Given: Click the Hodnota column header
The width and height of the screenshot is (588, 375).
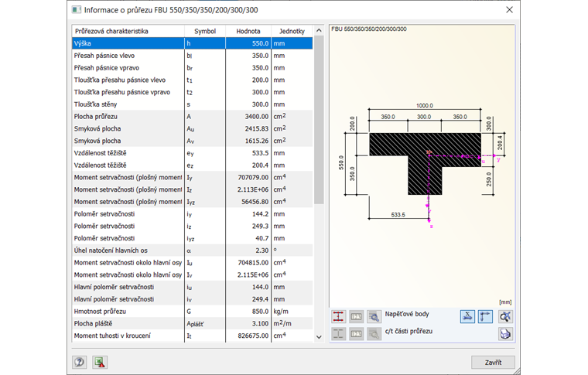Looking at the screenshot, I should click(x=248, y=32).
